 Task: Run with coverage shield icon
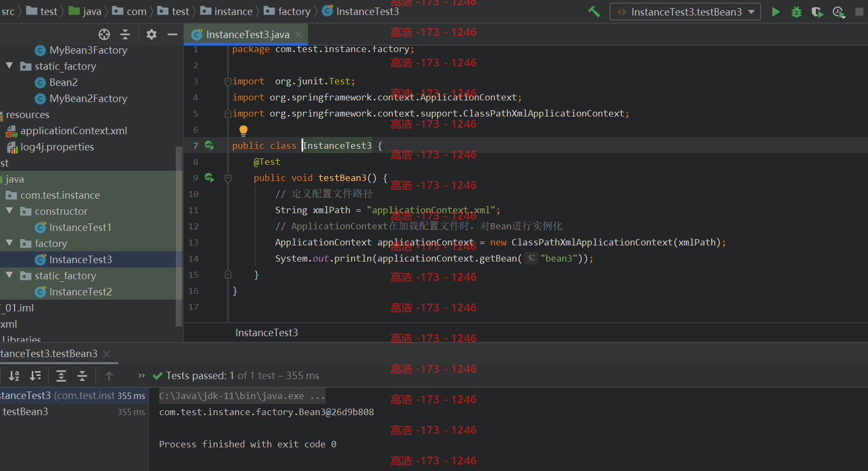point(817,12)
